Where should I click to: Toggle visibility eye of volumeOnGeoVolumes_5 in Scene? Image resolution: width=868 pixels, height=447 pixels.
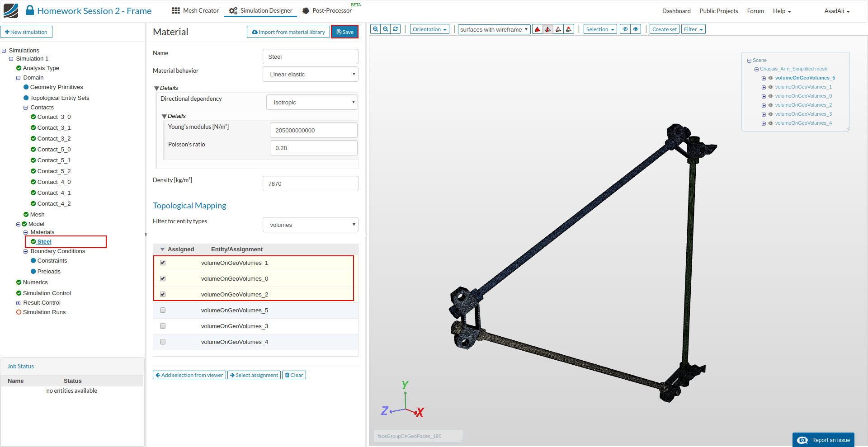(x=771, y=78)
